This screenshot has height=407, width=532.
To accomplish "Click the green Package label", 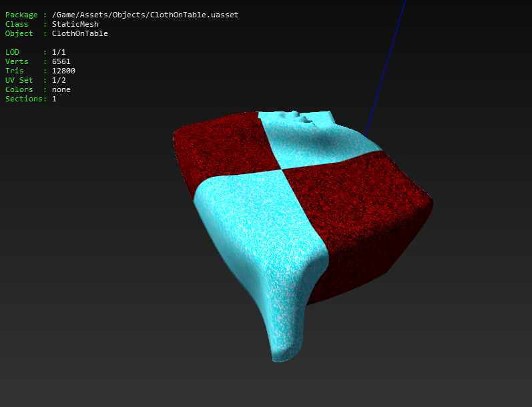I will (21, 15).
